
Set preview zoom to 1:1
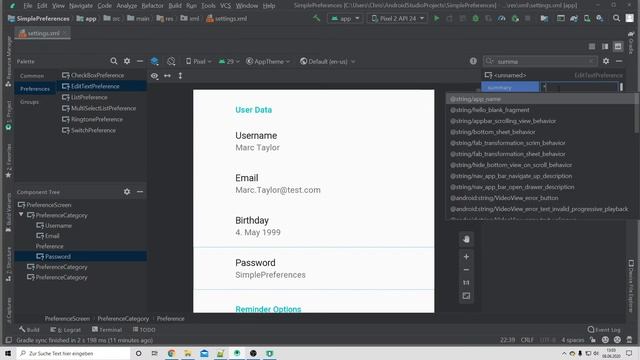466,282
